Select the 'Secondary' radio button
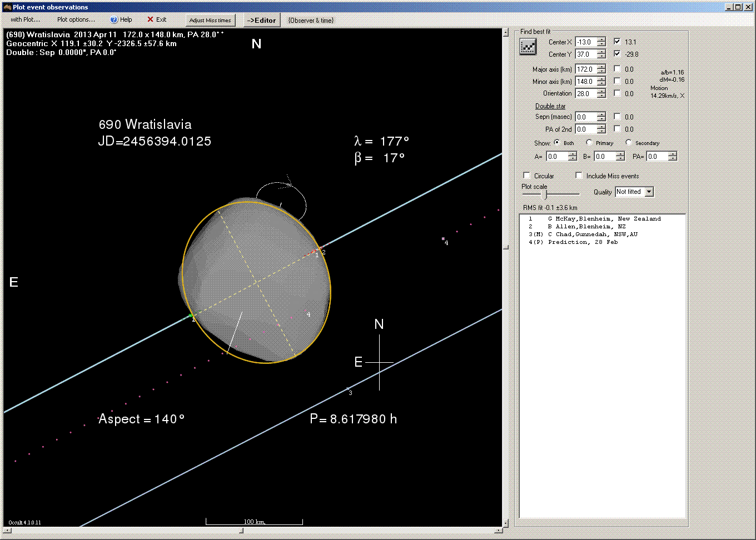 pyautogui.click(x=629, y=143)
